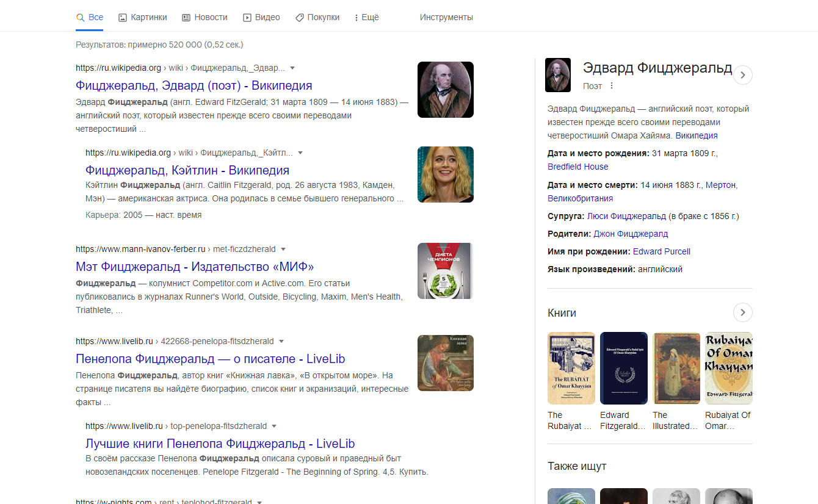Click the Книги section heading

tap(562, 313)
